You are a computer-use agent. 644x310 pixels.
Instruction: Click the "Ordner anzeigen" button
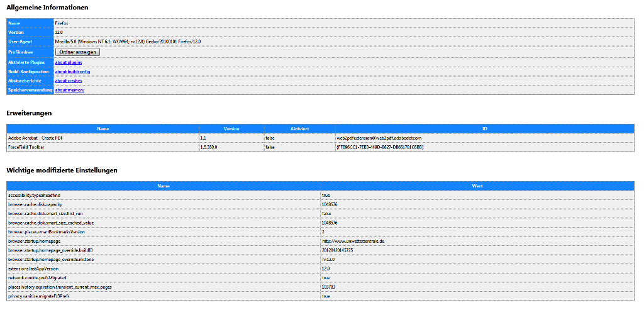(x=77, y=52)
